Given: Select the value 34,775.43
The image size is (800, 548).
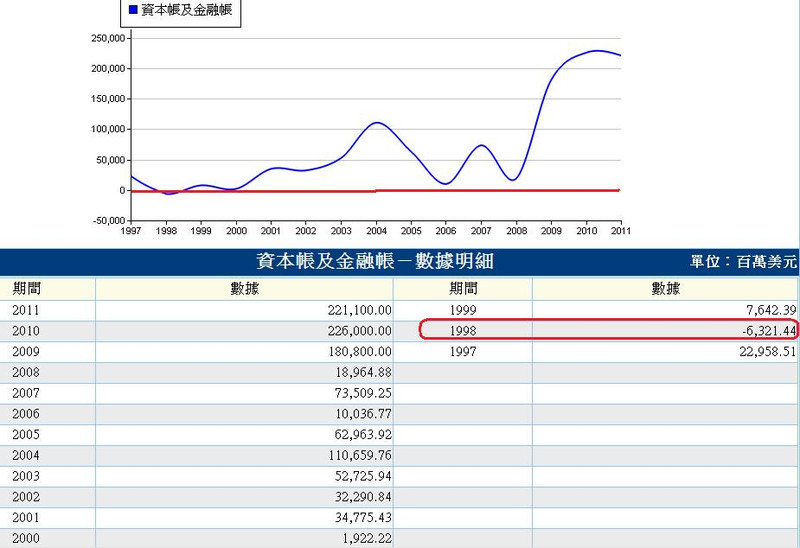Looking at the screenshot, I should pos(363,517).
